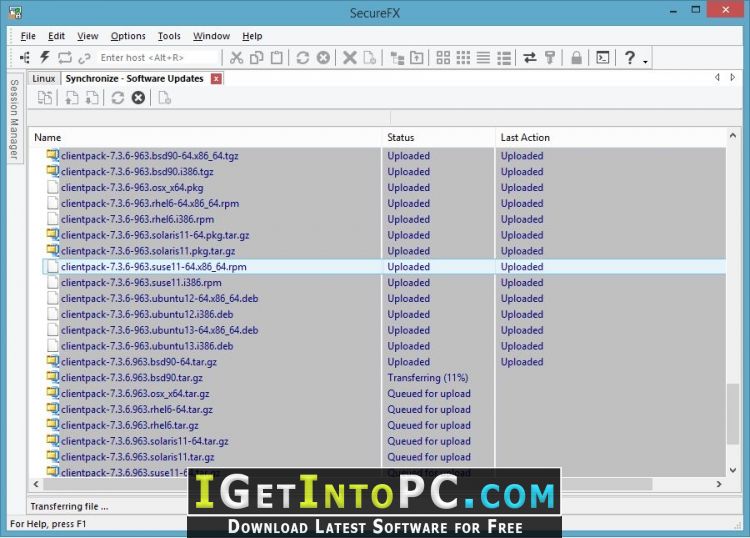Viewport: 750px width, 538px height.
Task: Select clientpack-7.3.6.963.rhel6-64.tar.gz file
Action: point(136,409)
